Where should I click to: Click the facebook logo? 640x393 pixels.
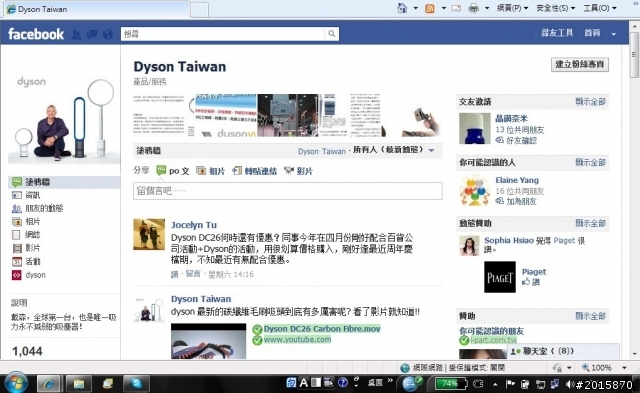click(36, 34)
